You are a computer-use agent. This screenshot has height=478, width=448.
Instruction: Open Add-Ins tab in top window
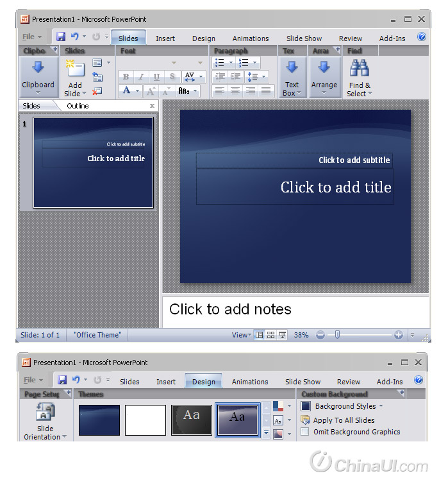pyautogui.click(x=392, y=38)
